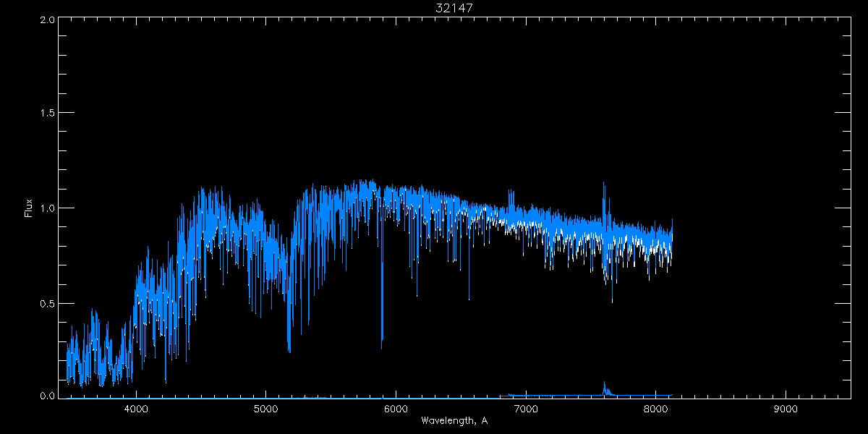Click the tall emission spike near 7600
Image resolution: width=868 pixels, height=434 pixels.
click(x=604, y=185)
